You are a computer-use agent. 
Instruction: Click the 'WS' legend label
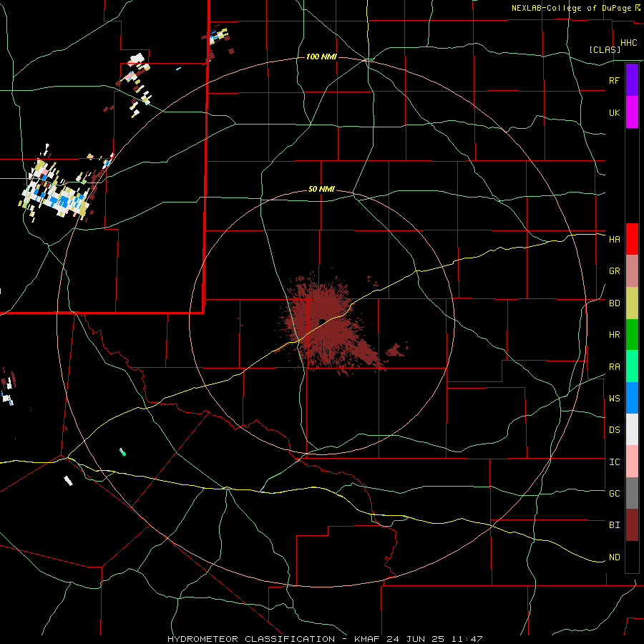pyautogui.click(x=614, y=398)
